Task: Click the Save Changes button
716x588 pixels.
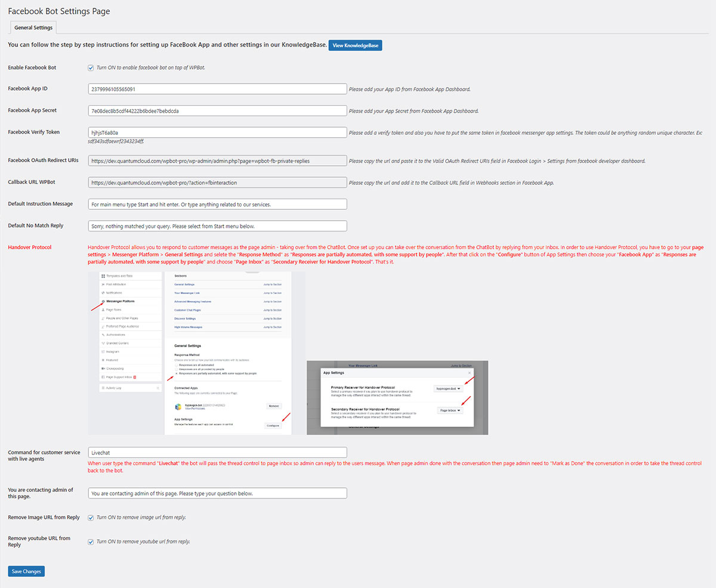Action: tap(26, 571)
